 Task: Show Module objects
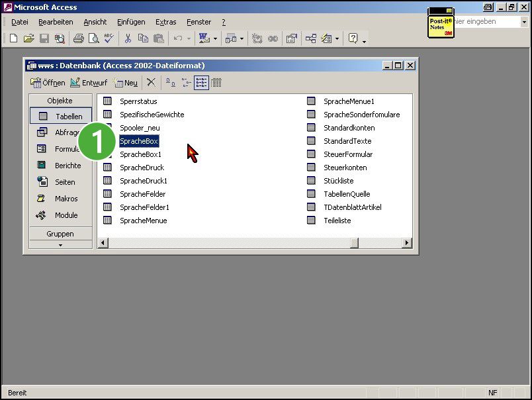pos(58,215)
